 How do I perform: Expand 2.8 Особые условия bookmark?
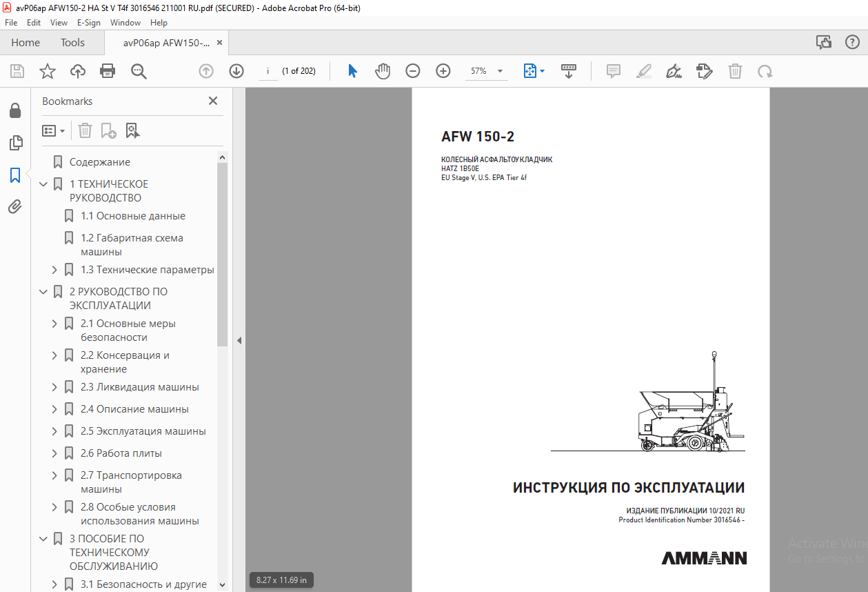coord(54,507)
